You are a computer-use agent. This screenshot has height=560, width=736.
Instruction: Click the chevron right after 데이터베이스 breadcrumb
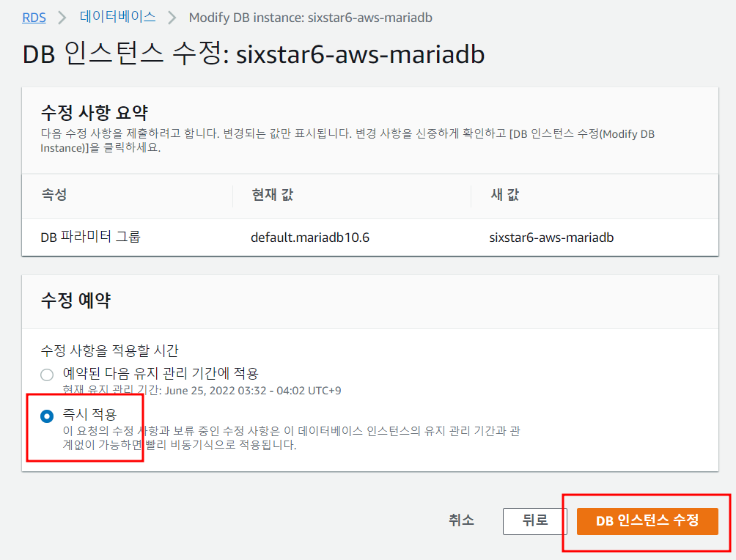point(172,17)
